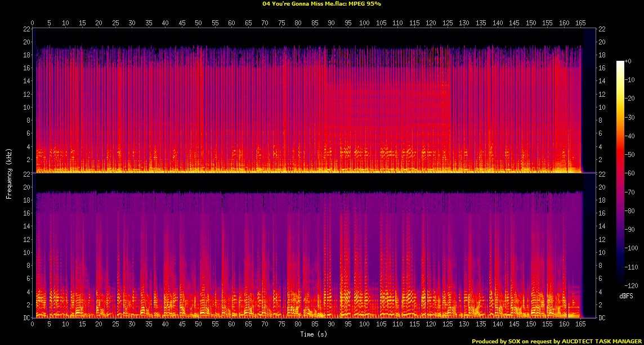Screen dimensions: 644x345
Task: Click the 0 tick on the bottom time axis
Action: point(33,325)
